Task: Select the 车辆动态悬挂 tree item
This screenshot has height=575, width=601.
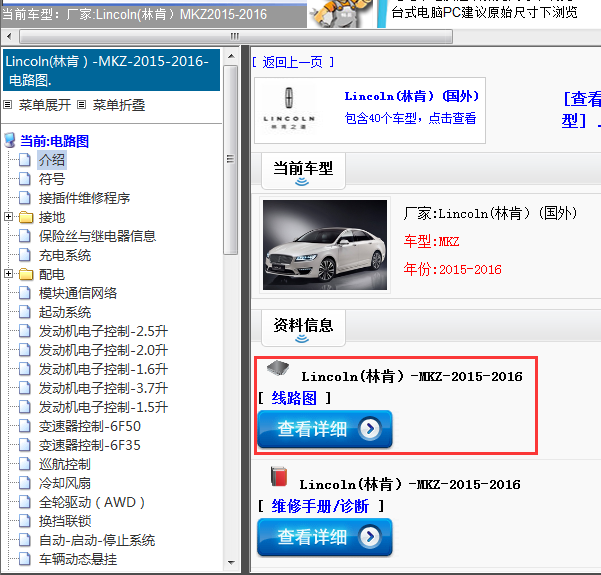Action: pos(78,559)
